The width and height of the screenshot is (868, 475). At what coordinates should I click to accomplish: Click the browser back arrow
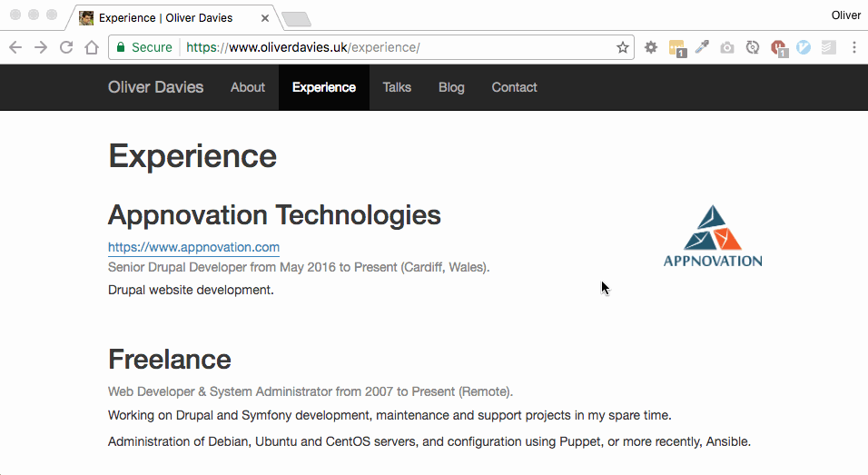[x=15, y=48]
